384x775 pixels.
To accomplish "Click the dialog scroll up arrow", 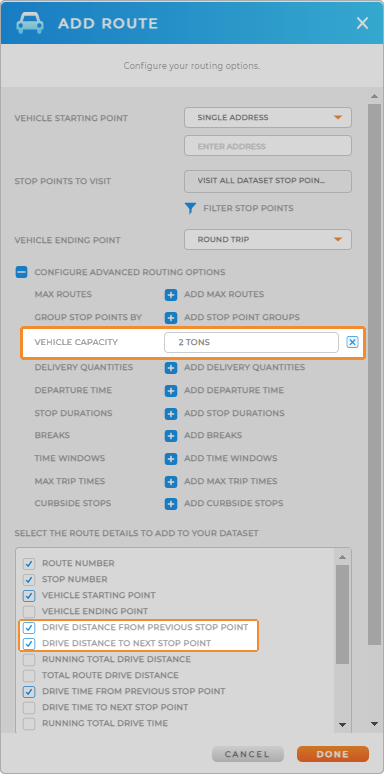I will pos(375,96).
